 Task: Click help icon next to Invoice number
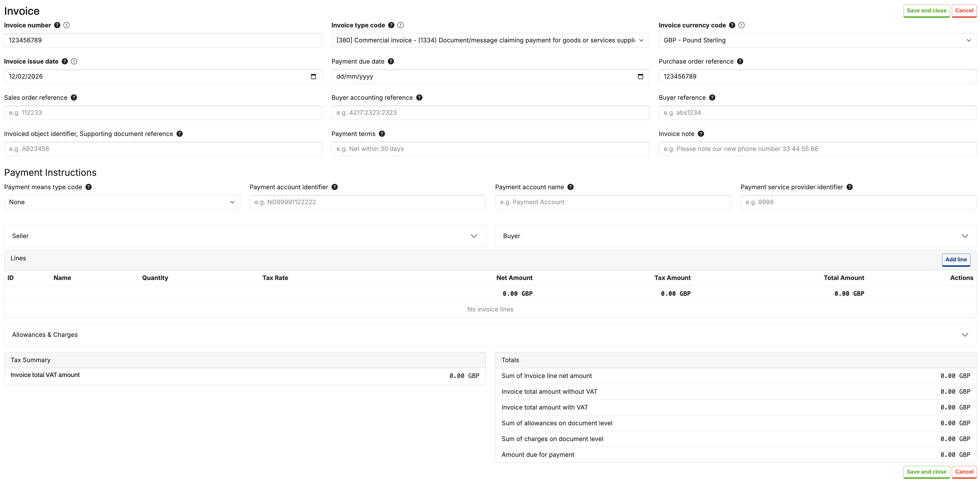57,25
